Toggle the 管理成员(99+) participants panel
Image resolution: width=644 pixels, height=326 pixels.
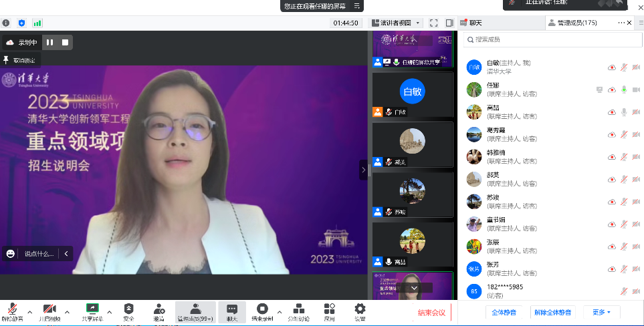click(x=195, y=312)
